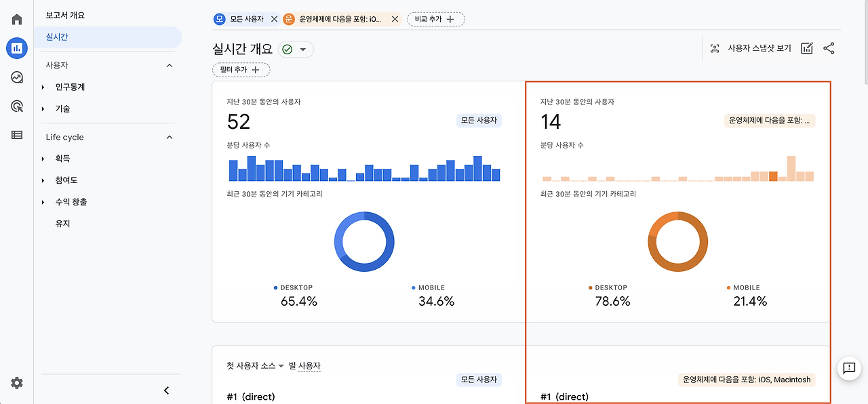Open the Admin settings gear
Screen dimensions: 868x404
17,383
